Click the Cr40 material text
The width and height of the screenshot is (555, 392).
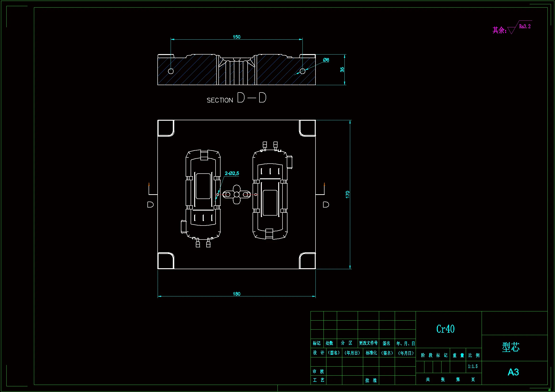pos(445,329)
